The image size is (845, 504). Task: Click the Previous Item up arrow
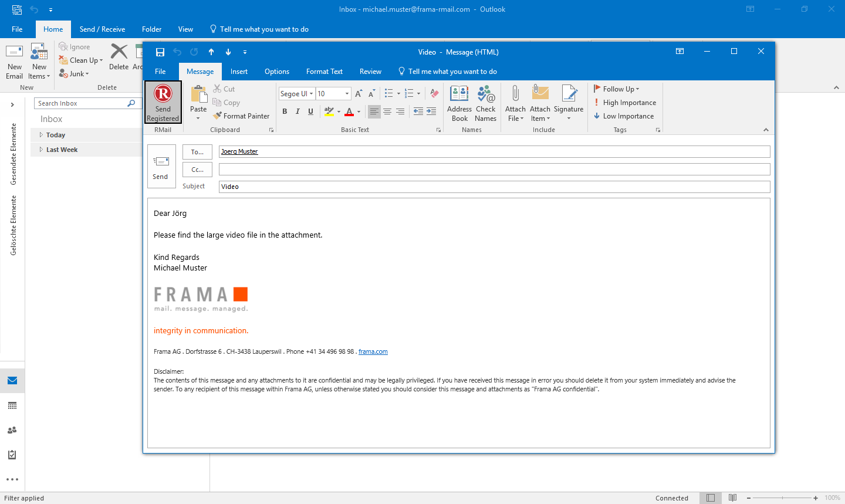pos(211,52)
